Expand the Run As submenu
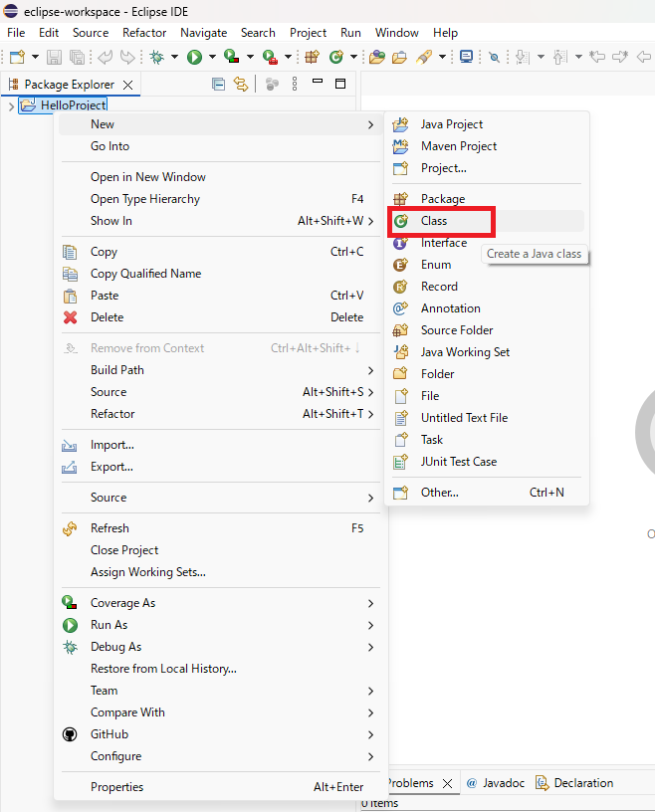The height and width of the screenshot is (812, 655). (x=221, y=625)
